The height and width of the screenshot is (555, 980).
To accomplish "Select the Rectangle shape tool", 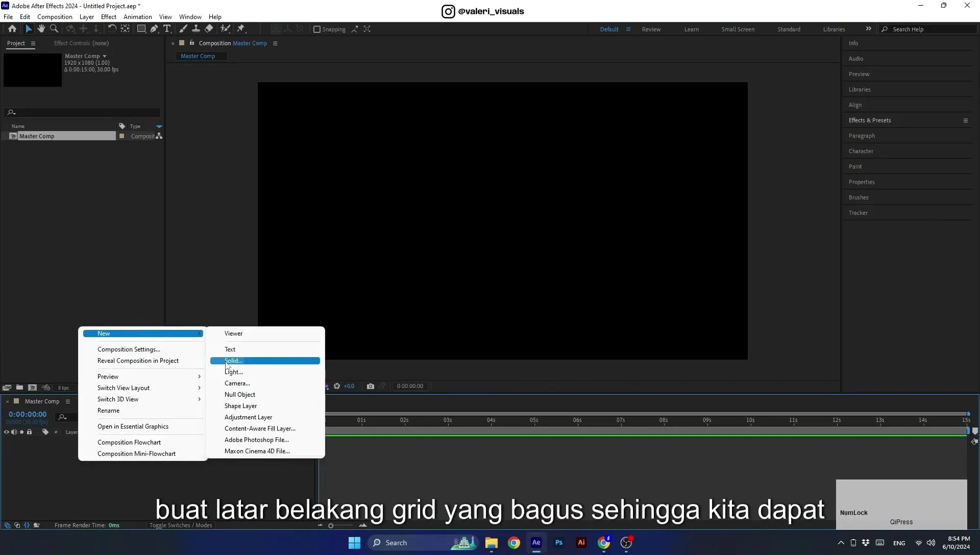I will pos(141,29).
